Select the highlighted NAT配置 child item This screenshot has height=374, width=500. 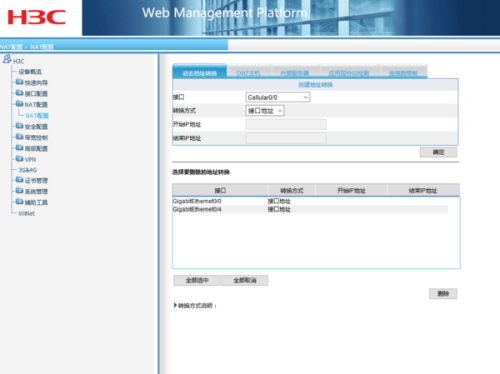(x=37, y=116)
